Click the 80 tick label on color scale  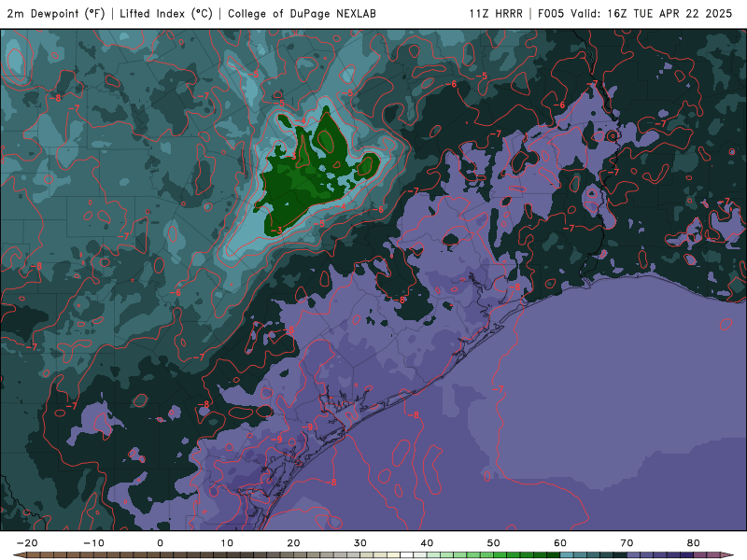[x=694, y=543]
